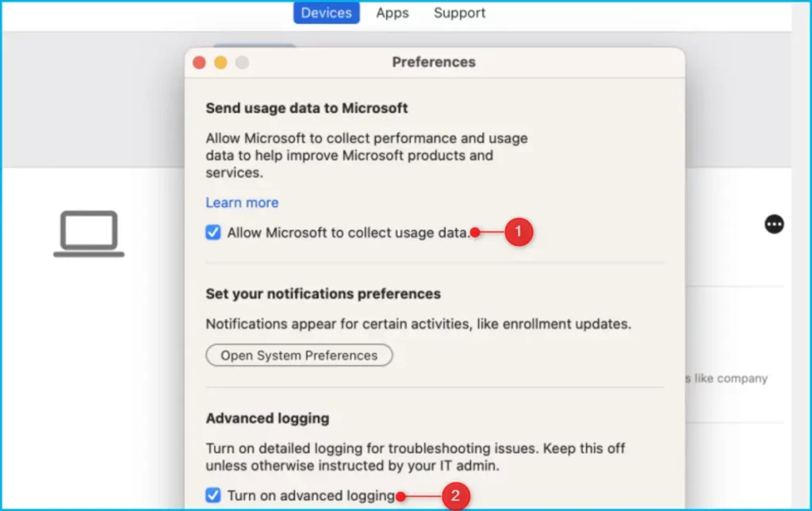The width and height of the screenshot is (812, 511).
Task: Click the Preferences window title bar
Action: [x=434, y=62]
